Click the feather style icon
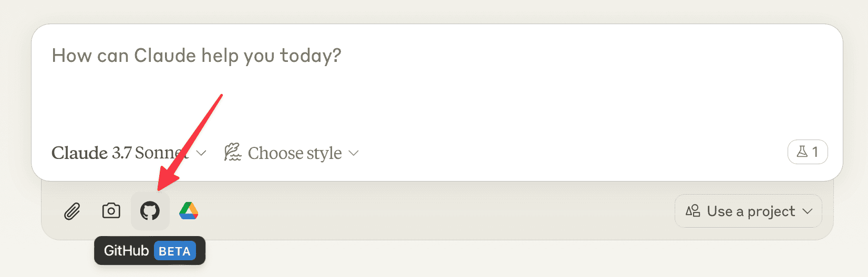The width and height of the screenshot is (868, 277). tap(232, 153)
